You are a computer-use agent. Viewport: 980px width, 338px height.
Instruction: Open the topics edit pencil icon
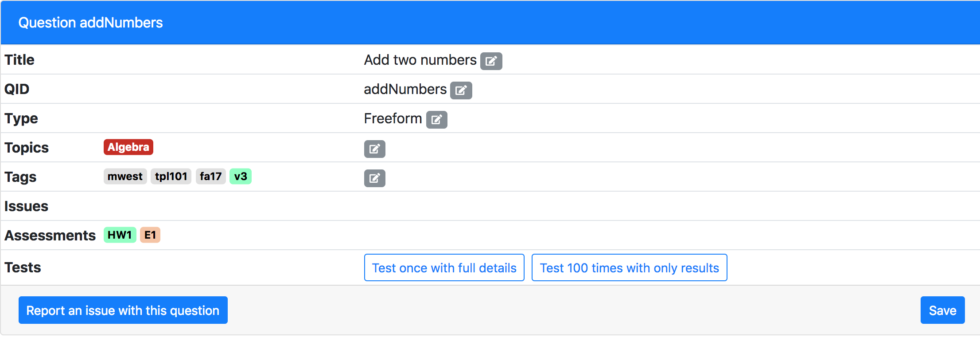pyautogui.click(x=374, y=149)
